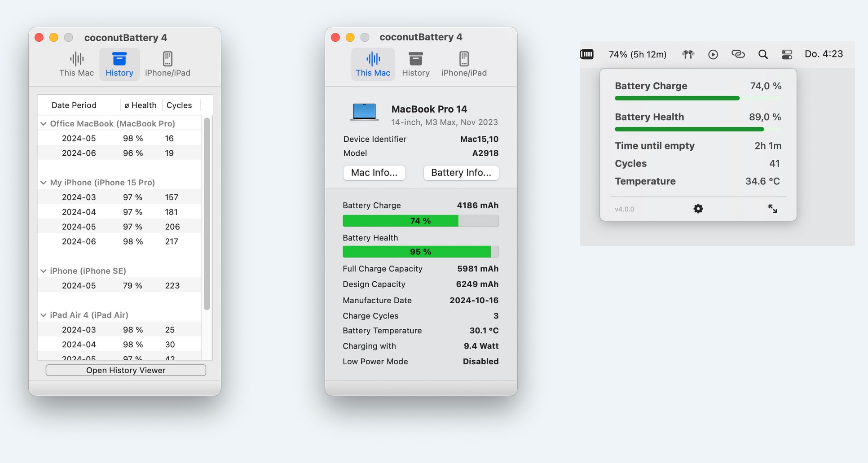This screenshot has width=868, height=463.
Task: Select the iPhone/iPad device icon in the History window
Action: tap(167, 59)
